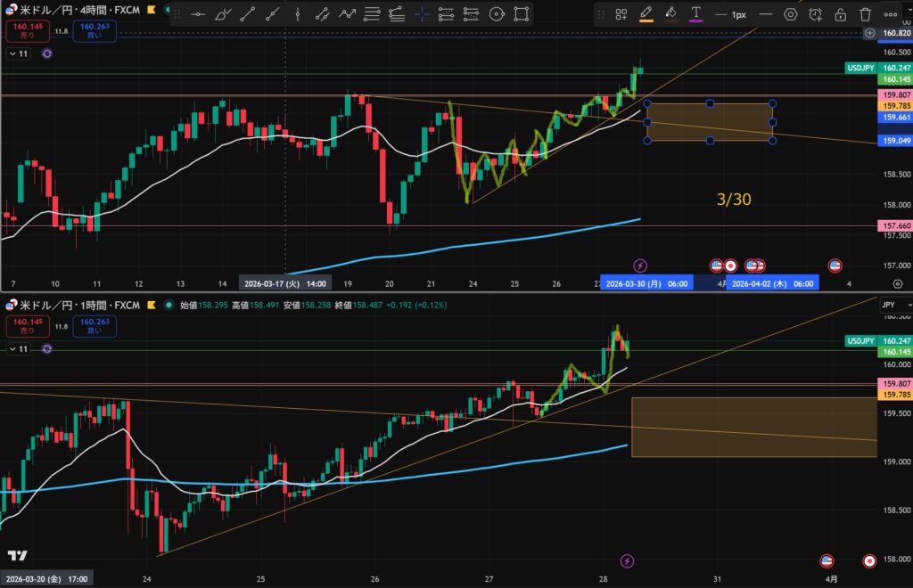Open drawing templates grid icon

[621, 14]
